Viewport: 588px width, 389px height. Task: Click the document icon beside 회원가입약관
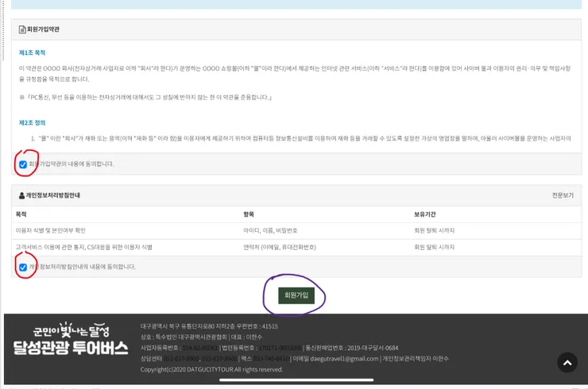point(22,29)
